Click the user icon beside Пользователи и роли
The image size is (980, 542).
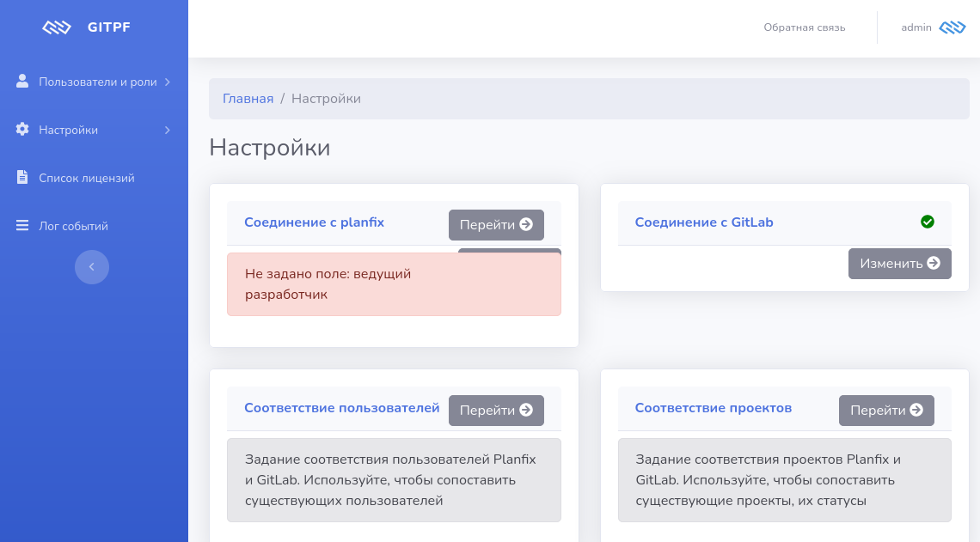22,82
